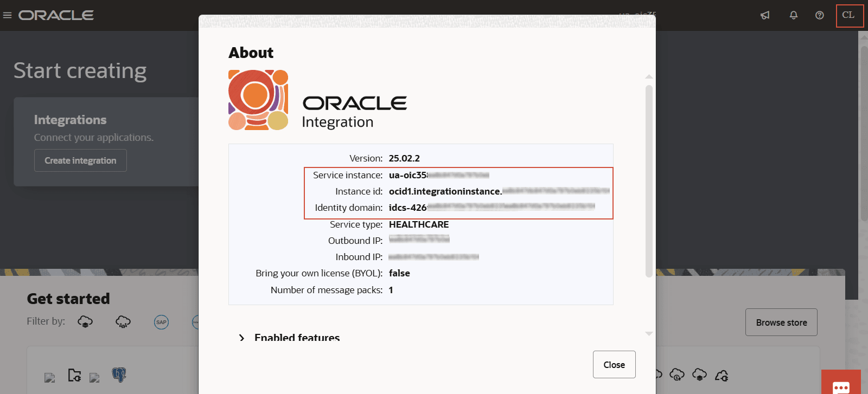Click the Create integration button
This screenshot has width=868, height=394.
coord(80,160)
